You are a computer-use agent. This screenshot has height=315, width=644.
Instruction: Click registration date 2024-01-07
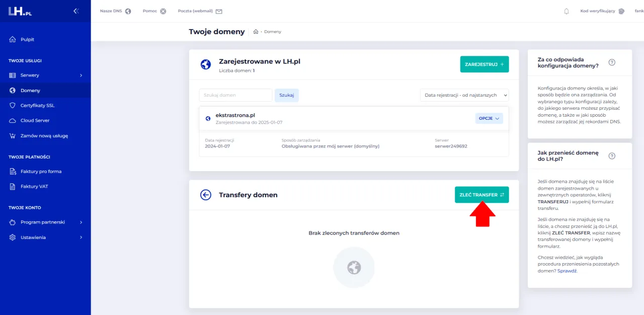217,146
